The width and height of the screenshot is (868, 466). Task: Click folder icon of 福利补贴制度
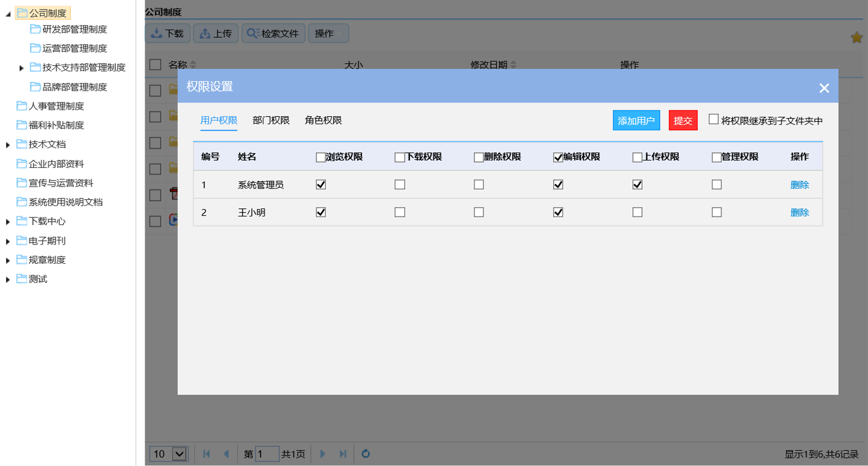(x=21, y=125)
